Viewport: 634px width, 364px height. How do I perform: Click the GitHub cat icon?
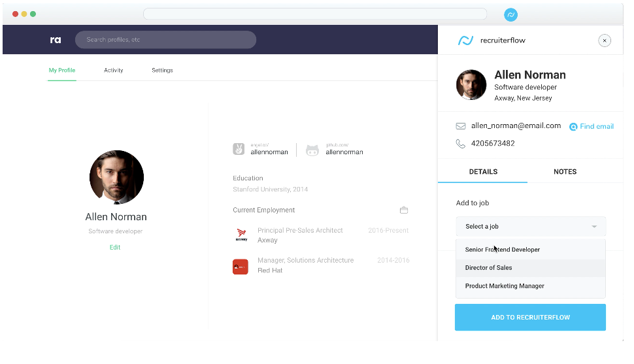[x=312, y=150]
